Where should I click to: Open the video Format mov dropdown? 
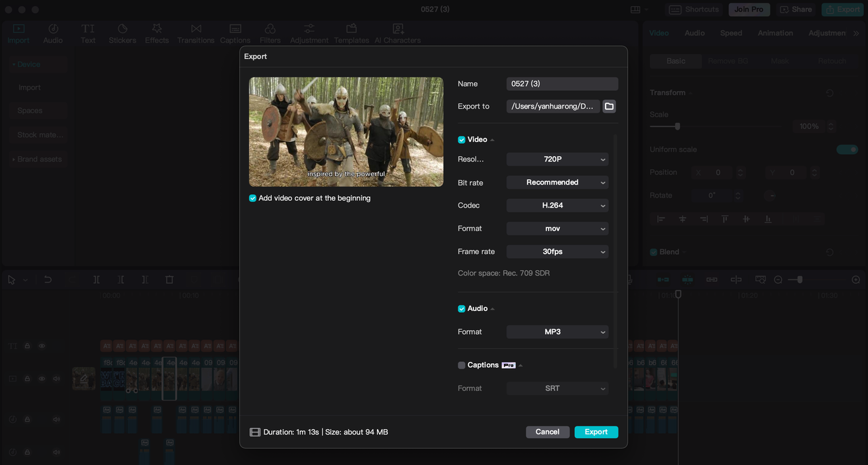557,229
